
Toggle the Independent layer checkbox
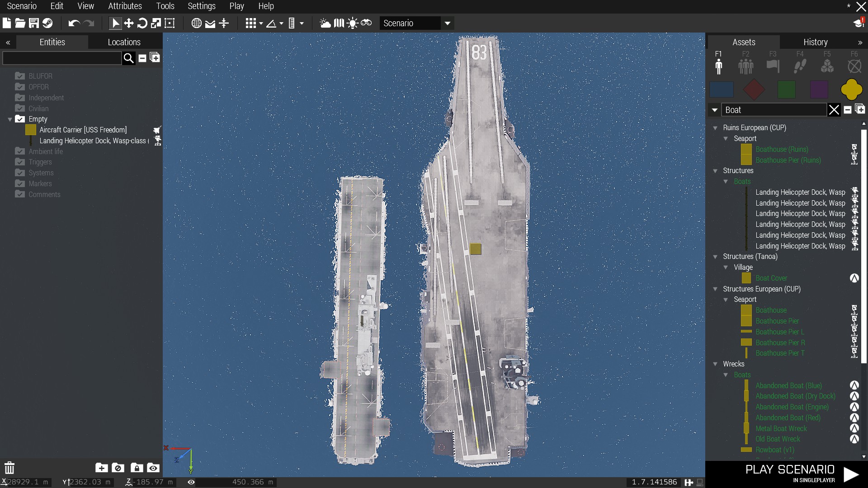pyautogui.click(x=19, y=98)
